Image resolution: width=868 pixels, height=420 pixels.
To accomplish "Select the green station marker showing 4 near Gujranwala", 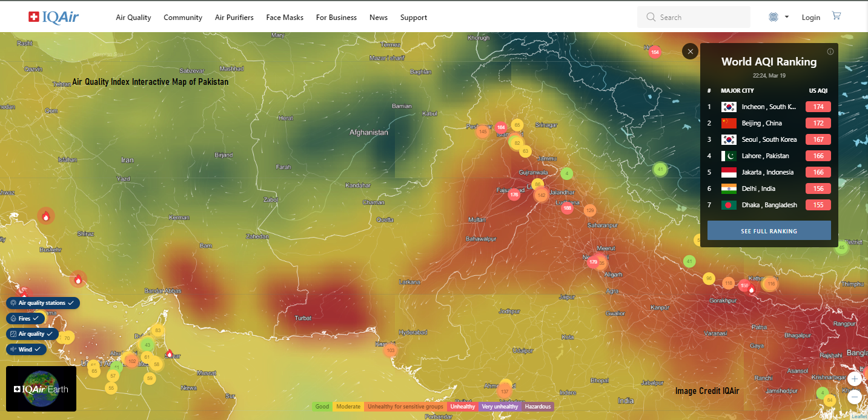I will tap(566, 174).
